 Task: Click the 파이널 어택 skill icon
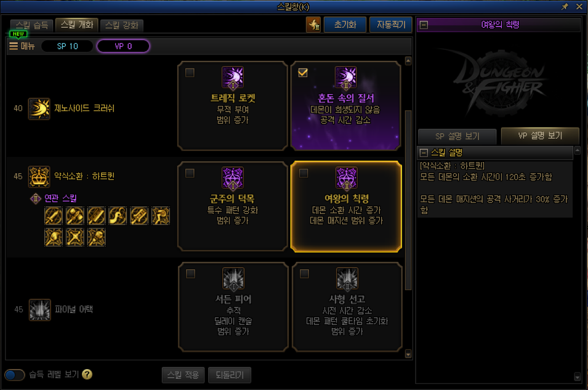40,310
